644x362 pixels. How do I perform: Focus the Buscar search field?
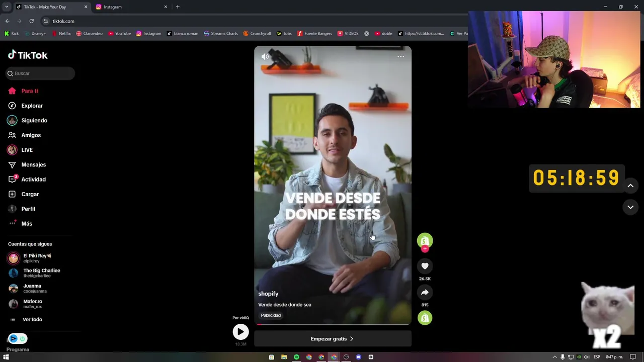(x=40, y=73)
